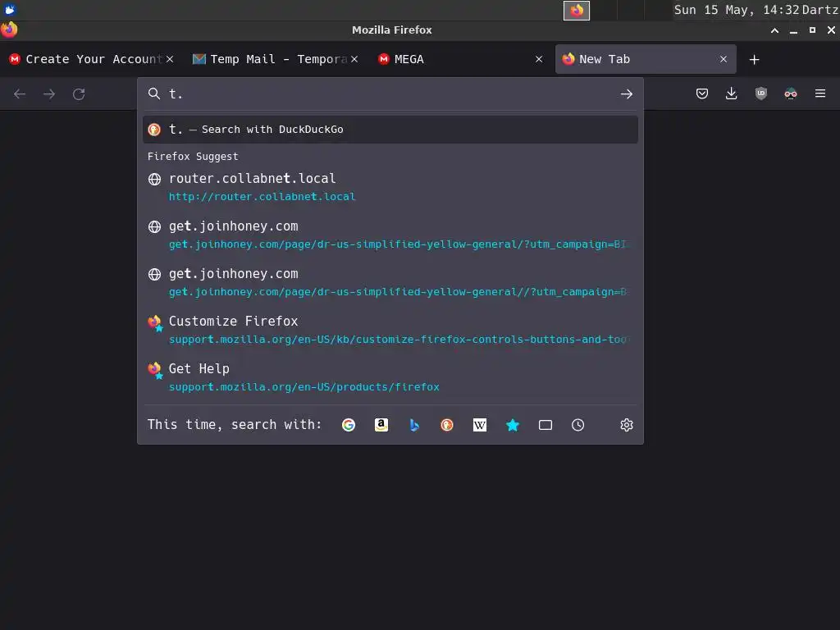Click the glasses extension icon in toolbar
Image resolution: width=840 pixels, height=630 pixels.
coord(791,94)
